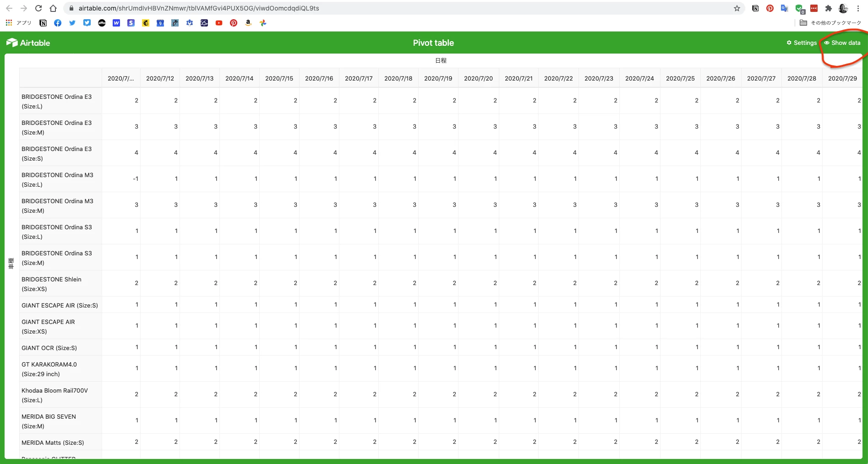Viewport: 868px width, 464px height.
Task: Select row GT KARAKORAM4.0 (Size:29 inch)
Action: 60,369
